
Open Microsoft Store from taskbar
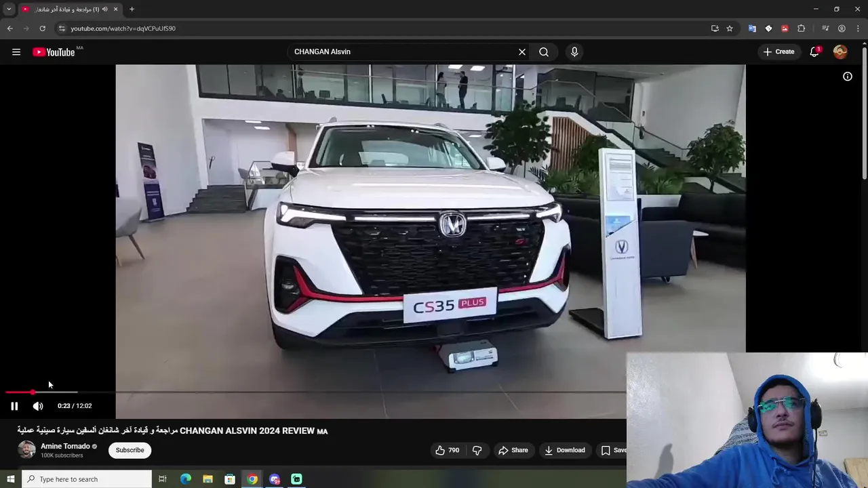230,479
